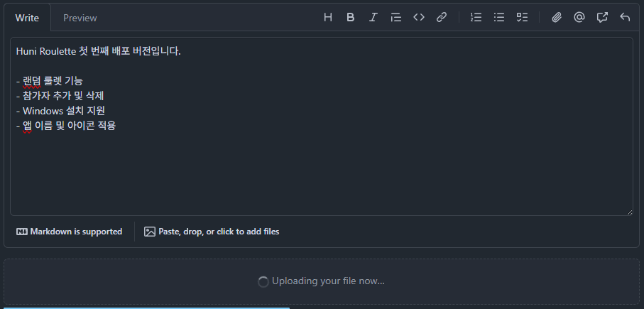Apply bold formatting to text

350,17
